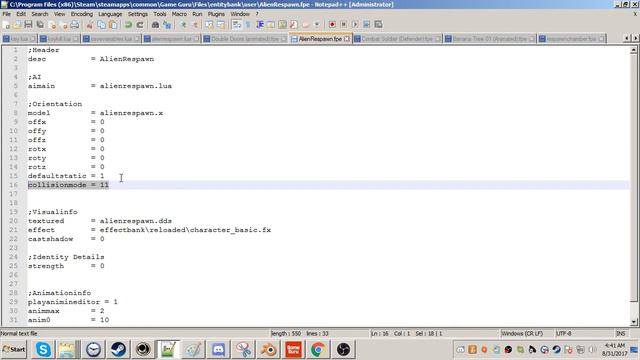The image size is (640, 360).
Task: Open the Function List panel icon
Action: [x=294, y=25]
